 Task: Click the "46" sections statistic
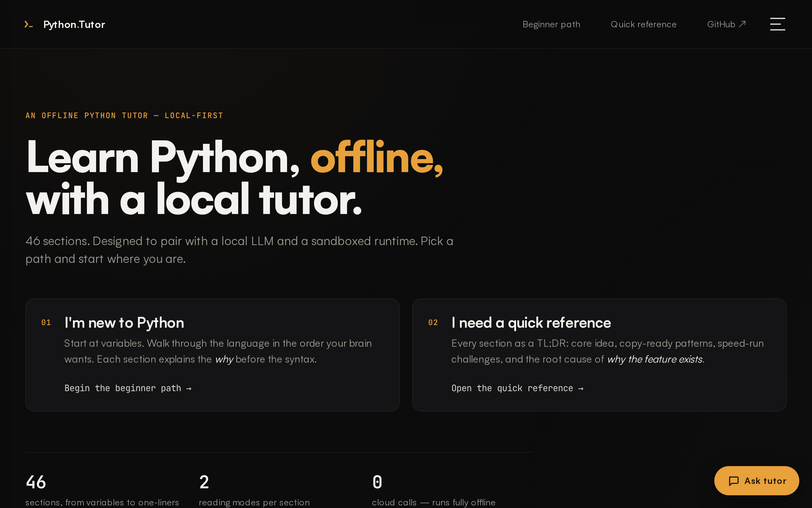(x=36, y=482)
